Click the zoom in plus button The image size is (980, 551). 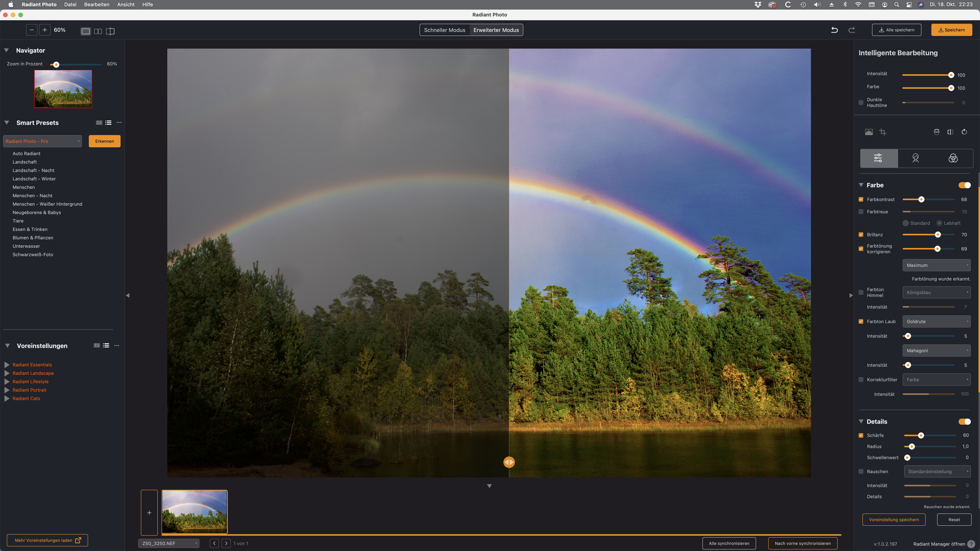coord(45,30)
